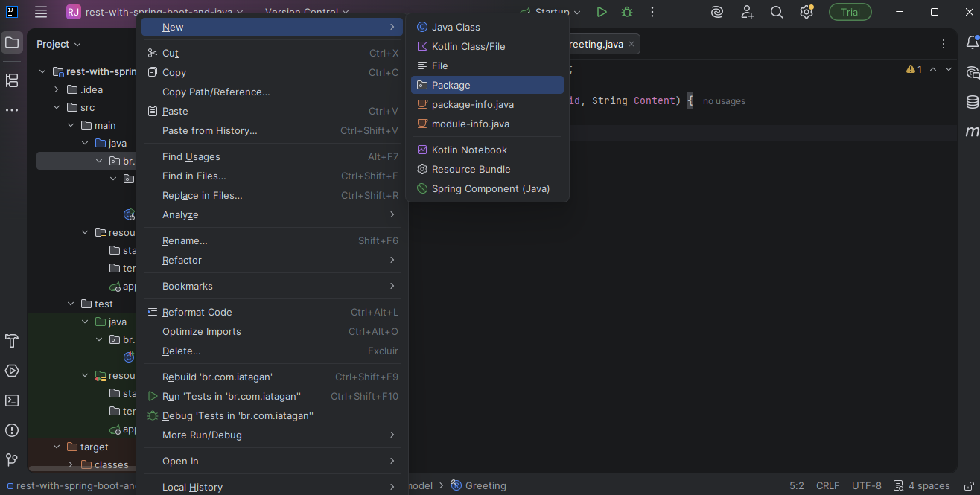Viewport: 980px width, 495px height.
Task: Click the Run button in toolbar
Action: pyautogui.click(x=602, y=12)
